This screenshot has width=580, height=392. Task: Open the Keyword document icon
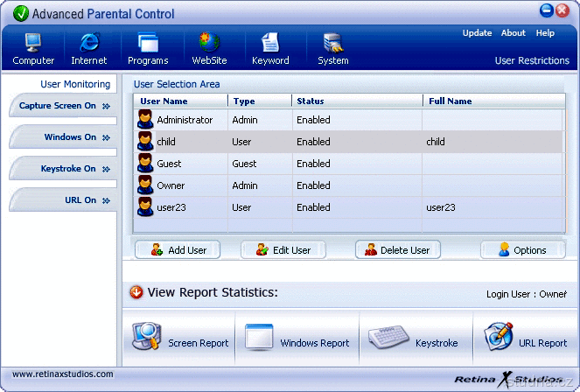pos(270,43)
